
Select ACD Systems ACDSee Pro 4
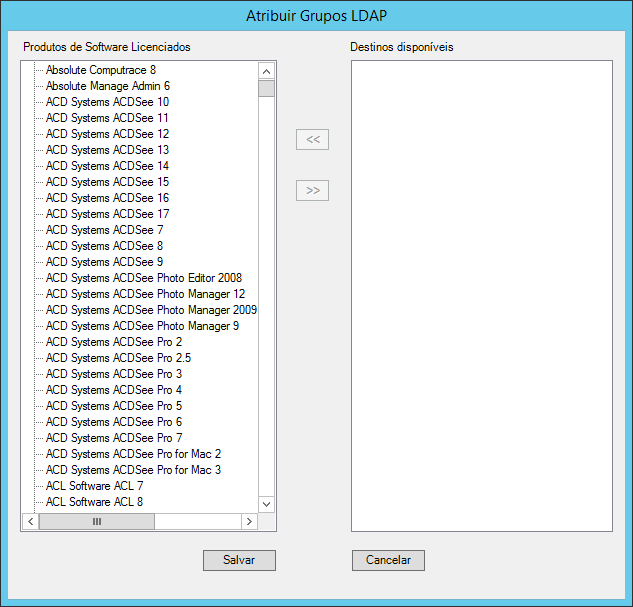pos(114,390)
